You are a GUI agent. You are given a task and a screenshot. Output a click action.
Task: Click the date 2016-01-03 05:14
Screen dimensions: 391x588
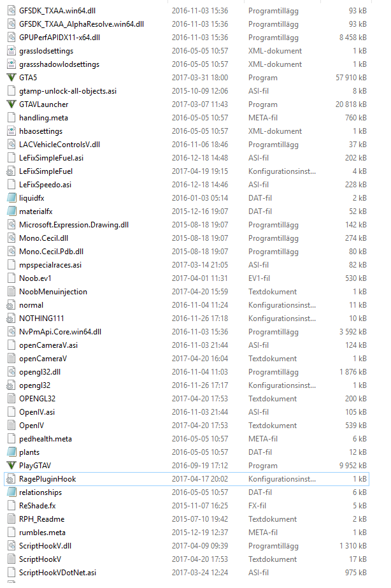pos(200,198)
